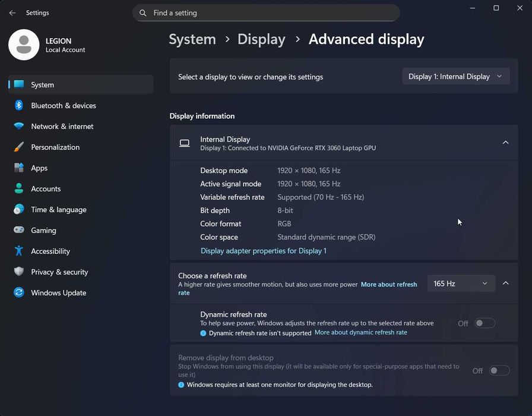Click the Network wifi icon
532x416 pixels.
[x=19, y=126]
